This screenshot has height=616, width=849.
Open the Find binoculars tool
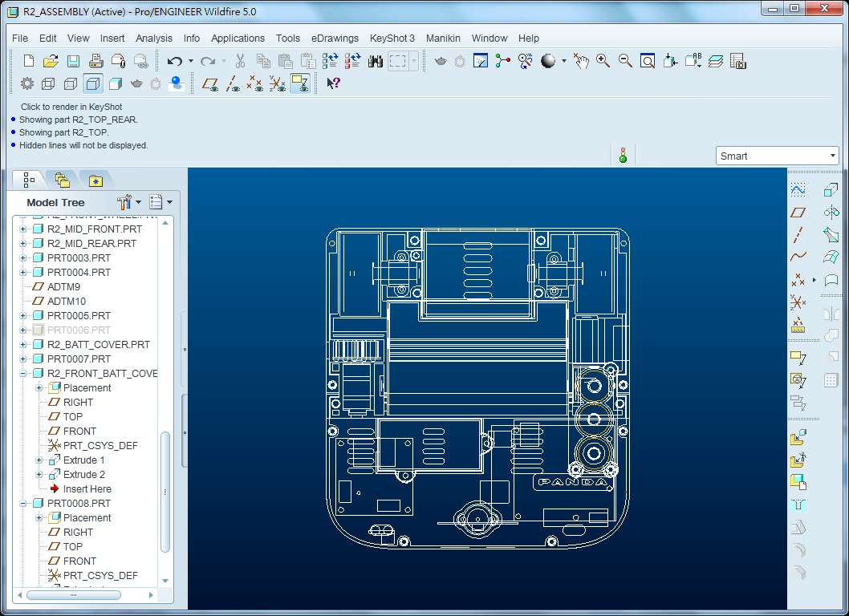(375, 61)
